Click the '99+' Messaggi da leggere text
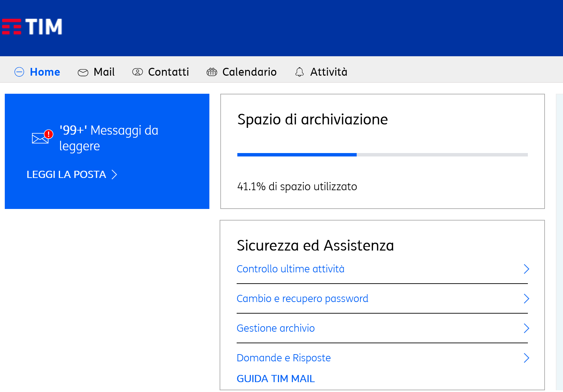 (x=109, y=138)
